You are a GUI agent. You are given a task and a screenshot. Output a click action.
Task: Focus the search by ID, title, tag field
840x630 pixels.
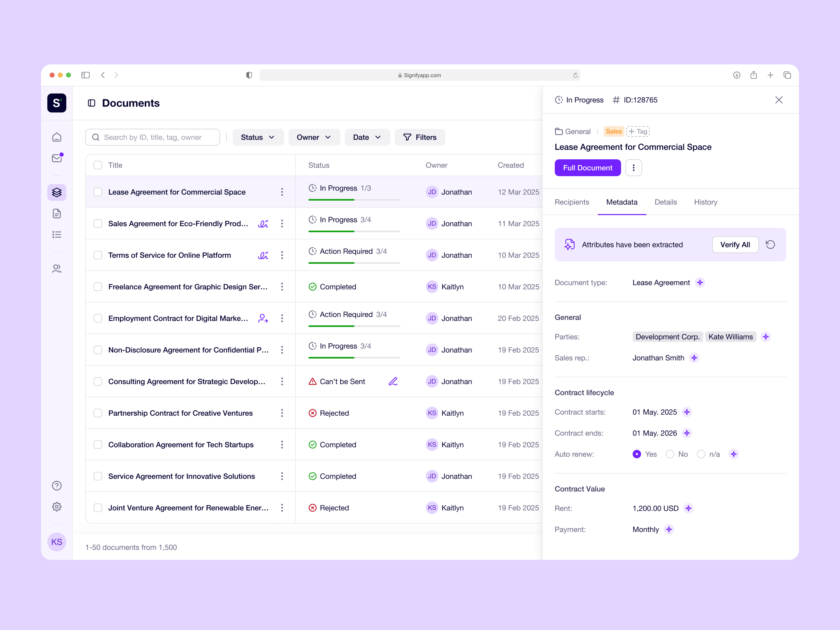pos(153,137)
